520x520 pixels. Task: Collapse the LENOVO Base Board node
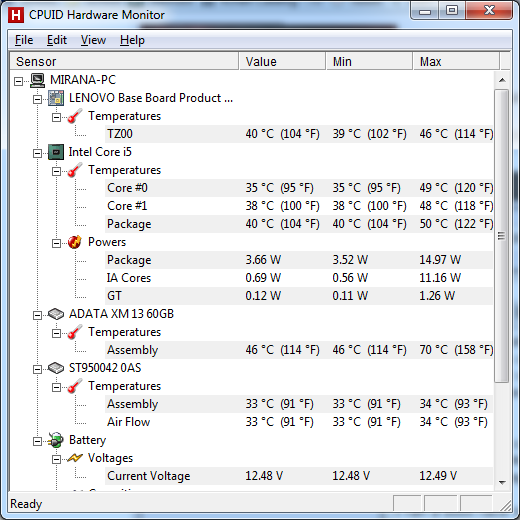click(x=37, y=99)
